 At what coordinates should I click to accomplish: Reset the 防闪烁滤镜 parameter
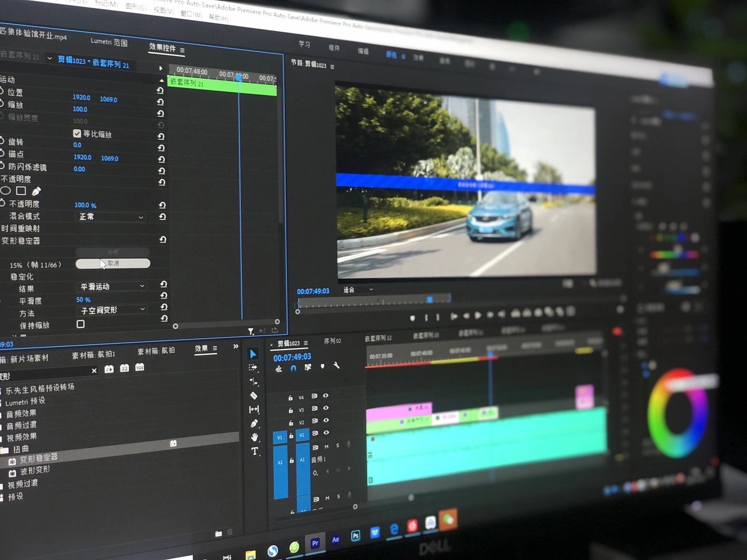point(161,171)
